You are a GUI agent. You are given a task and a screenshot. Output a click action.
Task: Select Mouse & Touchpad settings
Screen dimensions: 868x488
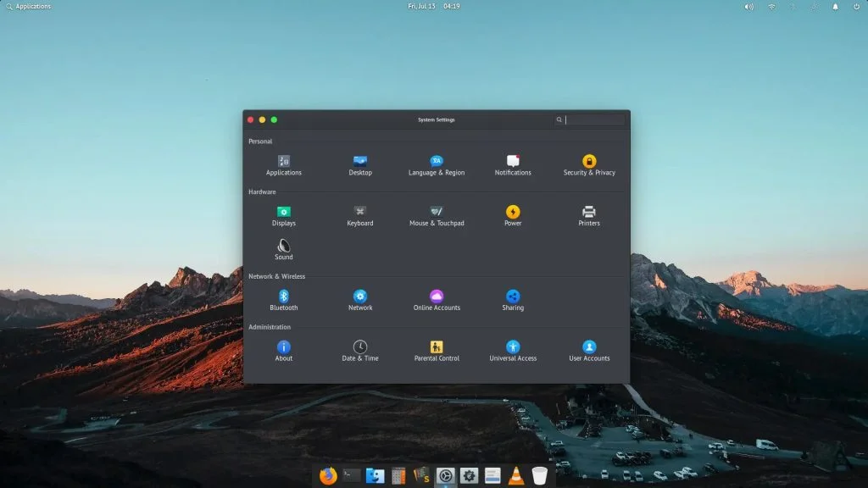click(x=436, y=214)
